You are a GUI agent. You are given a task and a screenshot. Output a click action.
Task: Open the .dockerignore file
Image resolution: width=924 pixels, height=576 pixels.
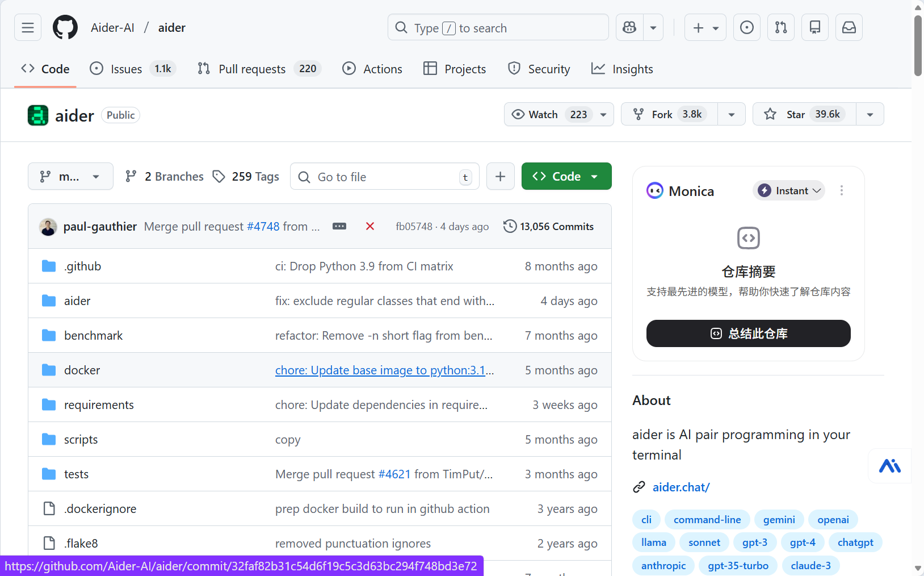point(100,508)
